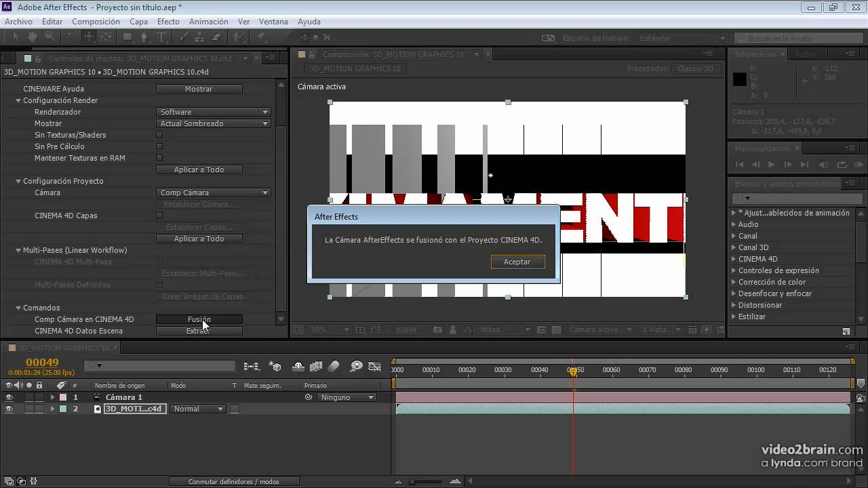Select the Eraser tool

point(217,37)
